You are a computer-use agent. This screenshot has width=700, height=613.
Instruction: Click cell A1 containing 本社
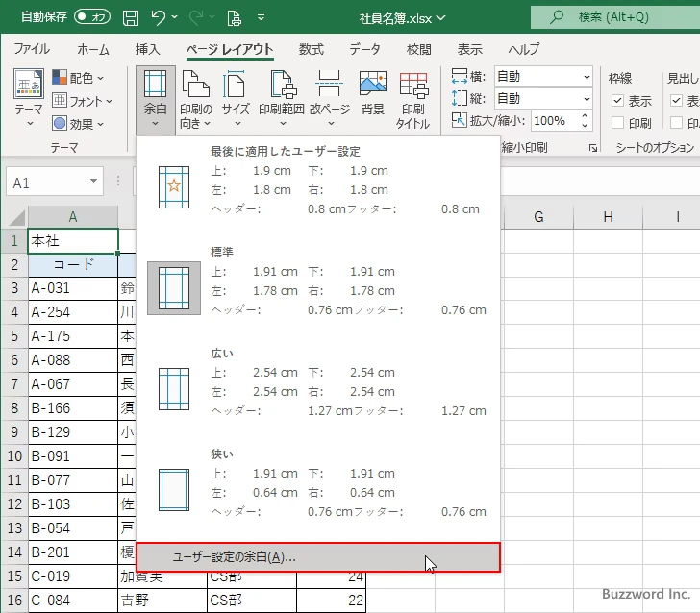pos(73,241)
